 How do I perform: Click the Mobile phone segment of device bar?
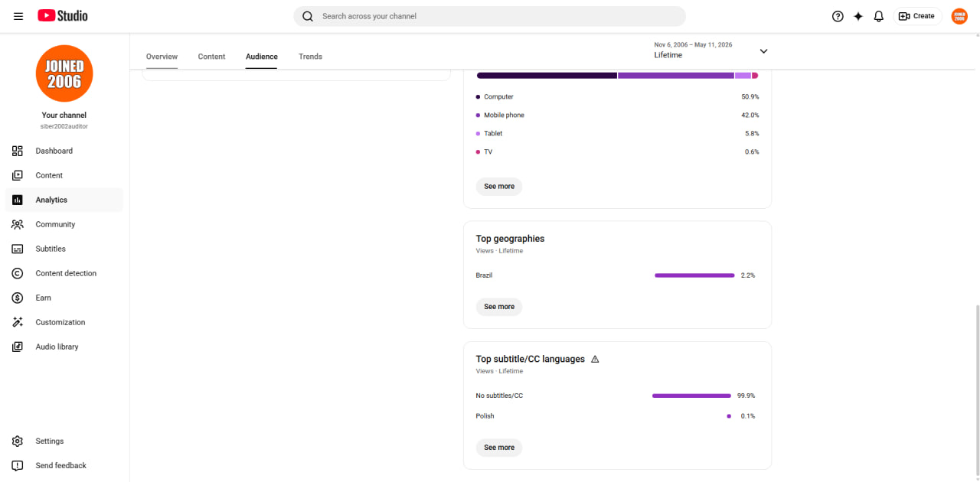point(676,76)
